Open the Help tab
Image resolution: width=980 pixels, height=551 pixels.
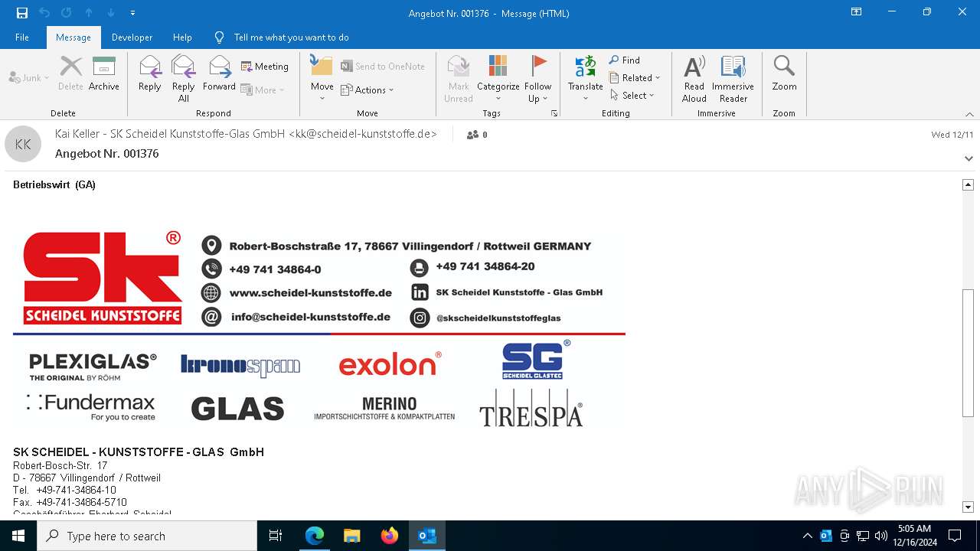pos(182,37)
